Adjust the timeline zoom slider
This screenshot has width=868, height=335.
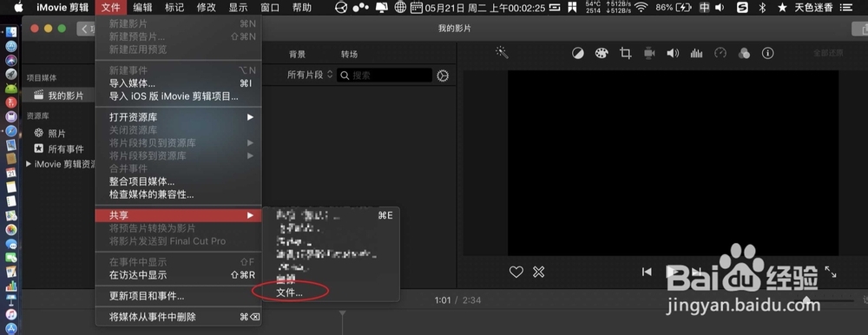coord(806,300)
